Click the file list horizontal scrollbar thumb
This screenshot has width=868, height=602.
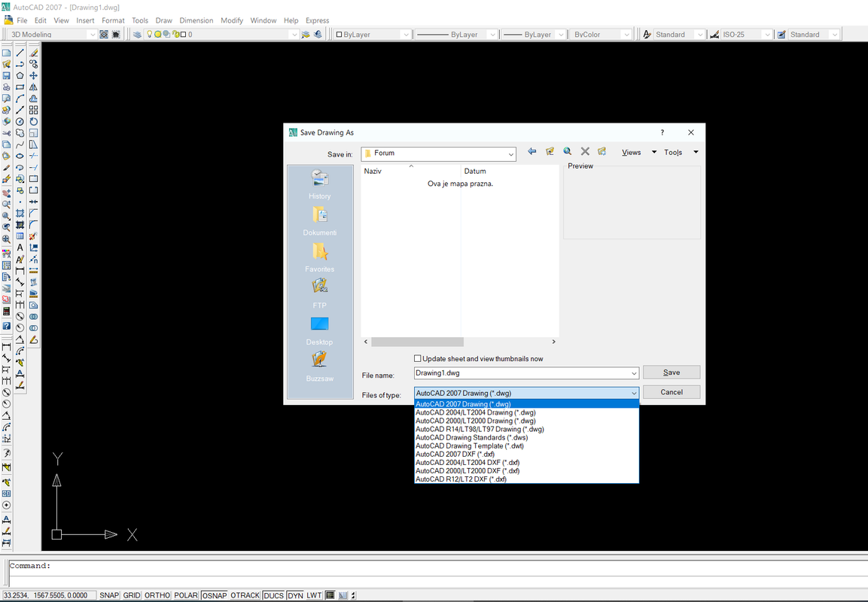tap(417, 342)
